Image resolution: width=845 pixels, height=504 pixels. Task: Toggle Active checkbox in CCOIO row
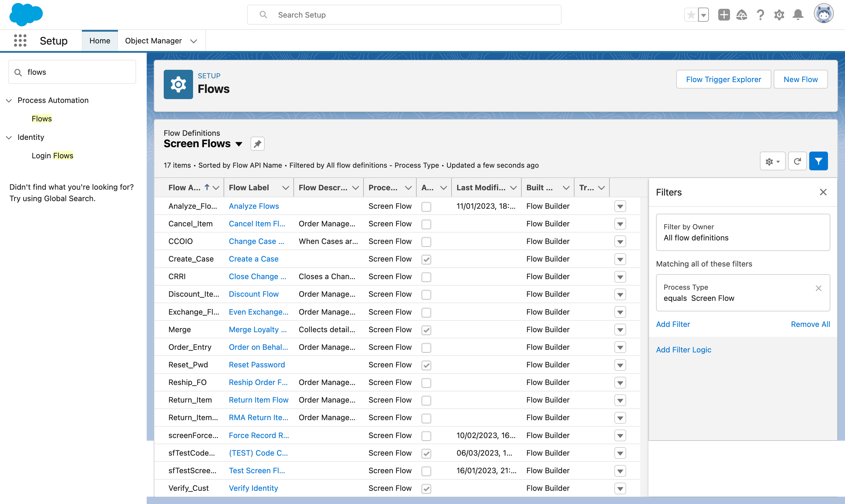click(x=426, y=242)
